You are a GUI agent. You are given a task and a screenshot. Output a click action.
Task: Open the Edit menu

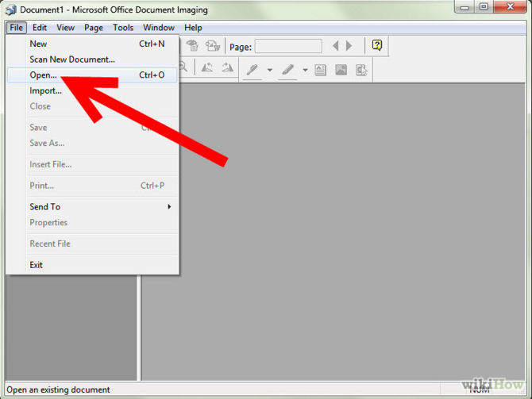(40, 28)
